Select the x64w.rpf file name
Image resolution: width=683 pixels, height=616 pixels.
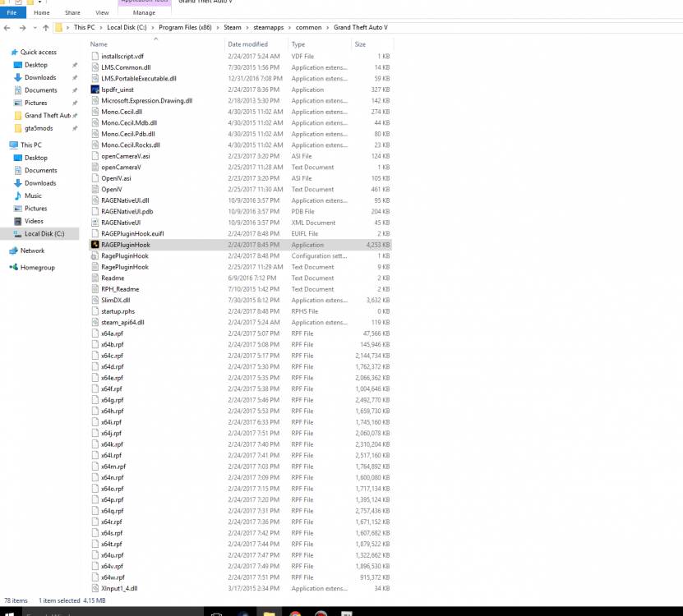[113, 577]
